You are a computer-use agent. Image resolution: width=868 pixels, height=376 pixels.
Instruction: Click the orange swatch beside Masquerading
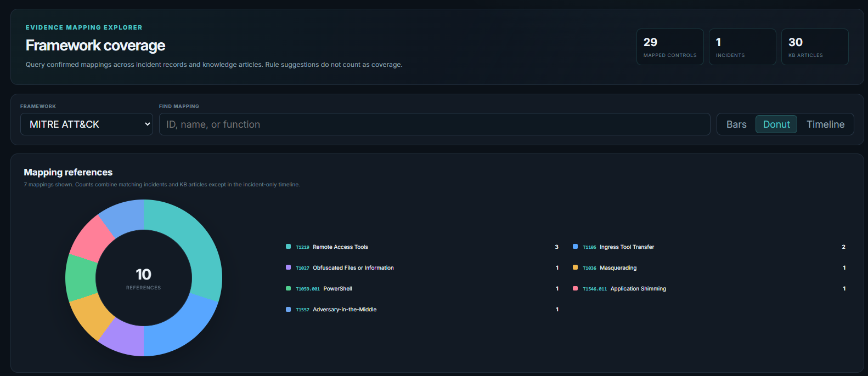click(x=575, y=267)
